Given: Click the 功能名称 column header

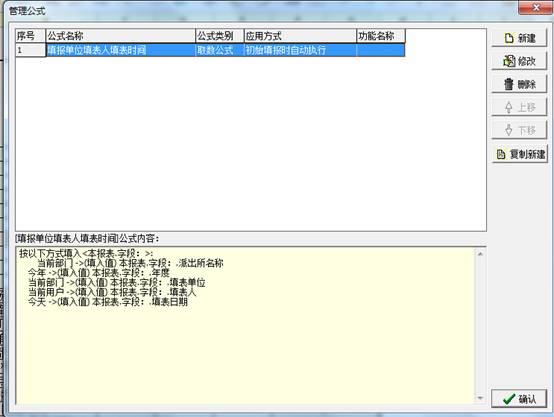Looking at the screenshot, I should tap(381, 36).
